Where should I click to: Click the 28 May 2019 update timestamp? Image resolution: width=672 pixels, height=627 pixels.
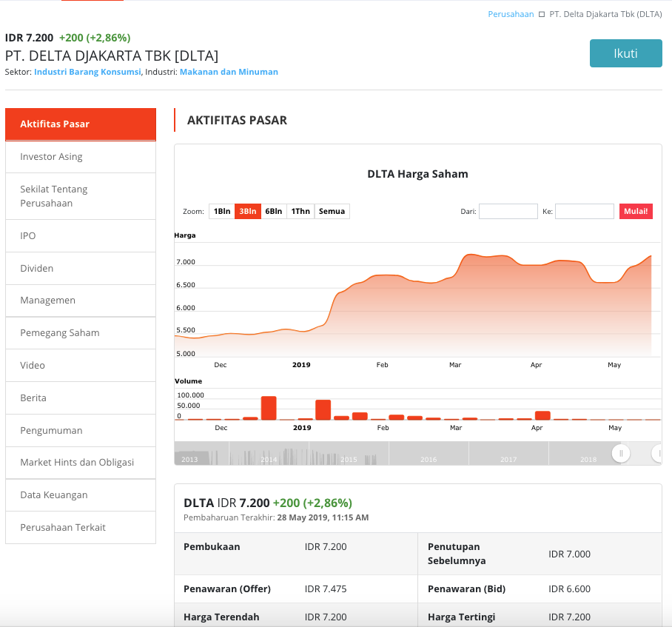coord(323,517)
